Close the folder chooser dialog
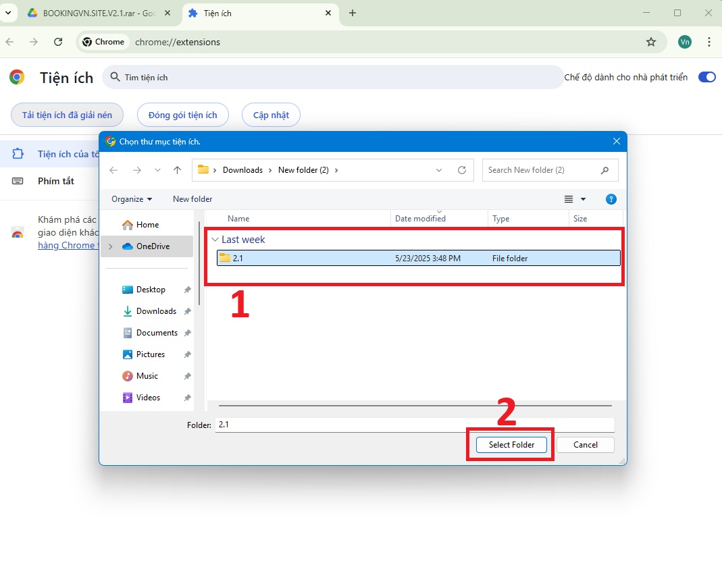The image size is (722, 588). [x=617, y=141]
